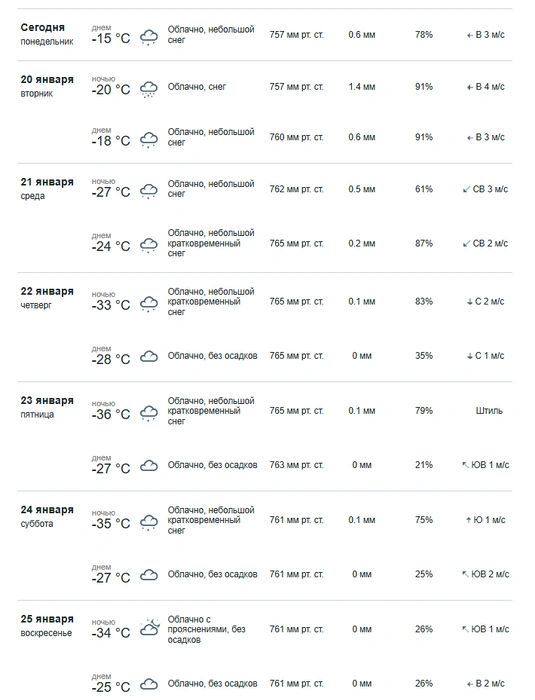The height and width of the screenshot is (700, 535).
Task: Select the '20 января' date heading
Action: click(x=47, y=79)
